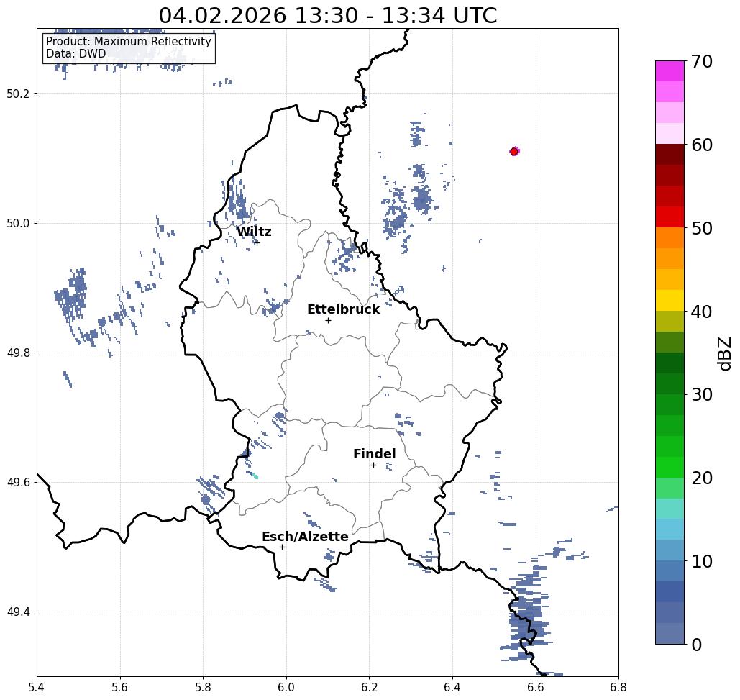Click the red high-reflectivity dot east of Luxembourg
This screenshot has width=740, height=700.
(514, 152)
